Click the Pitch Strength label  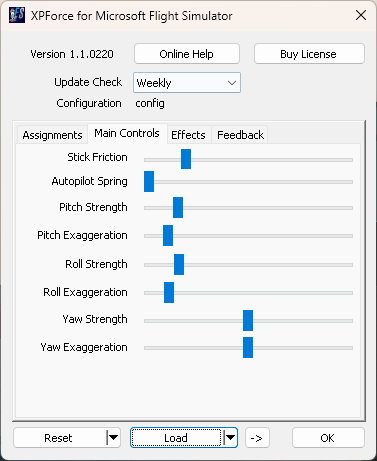[x=93, y=207]
